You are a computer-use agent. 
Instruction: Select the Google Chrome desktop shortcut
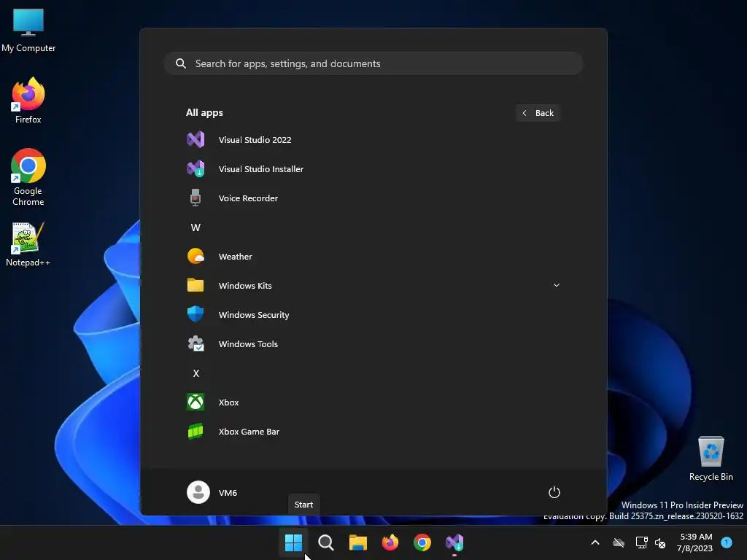click(x=28, y=177)
